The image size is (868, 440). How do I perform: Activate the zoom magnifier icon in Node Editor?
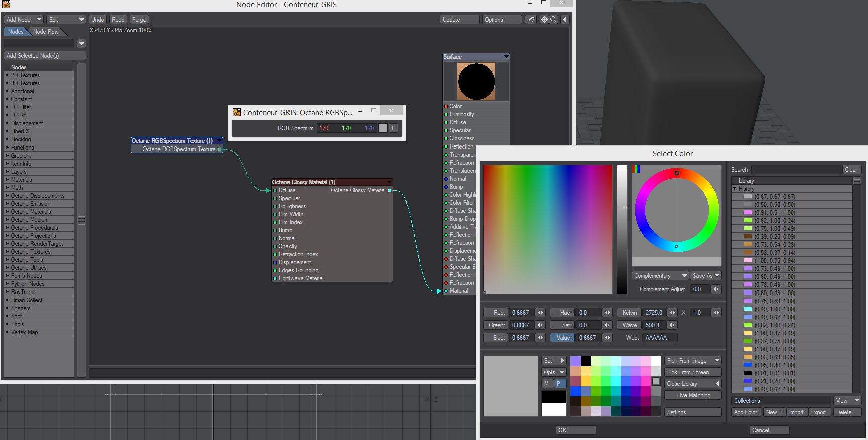pyautogui.click(x=554, y=20)
